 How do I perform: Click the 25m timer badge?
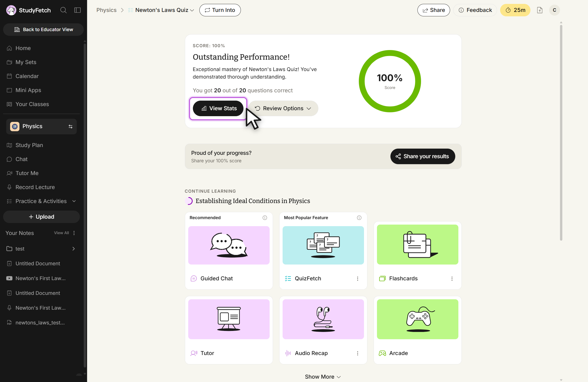point(515,10)
